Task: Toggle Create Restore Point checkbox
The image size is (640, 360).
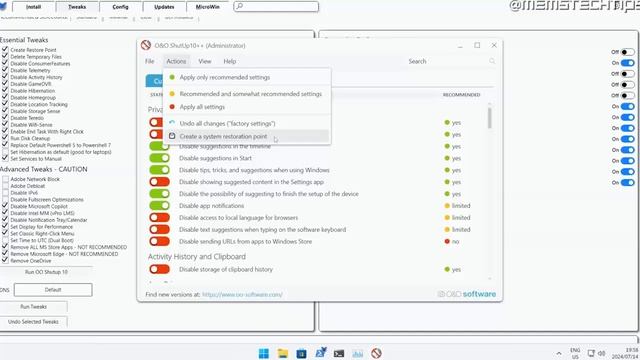Action: point(5,49)
